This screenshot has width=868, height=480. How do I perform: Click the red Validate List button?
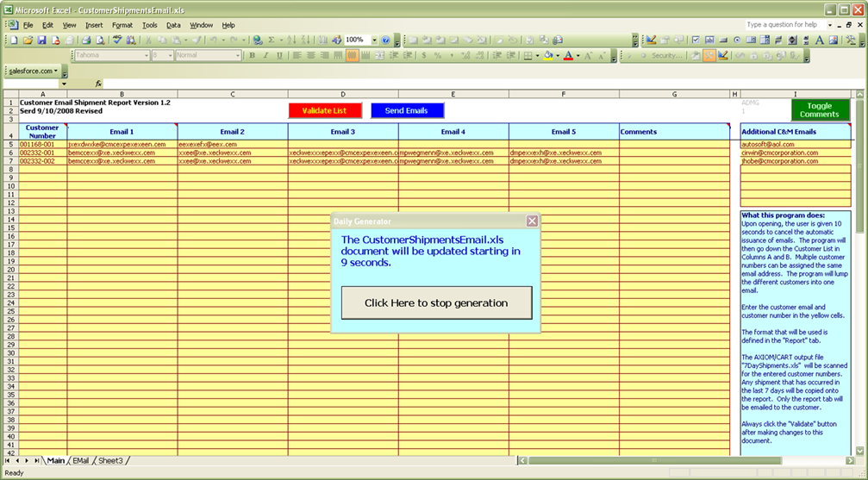[324, 110]
